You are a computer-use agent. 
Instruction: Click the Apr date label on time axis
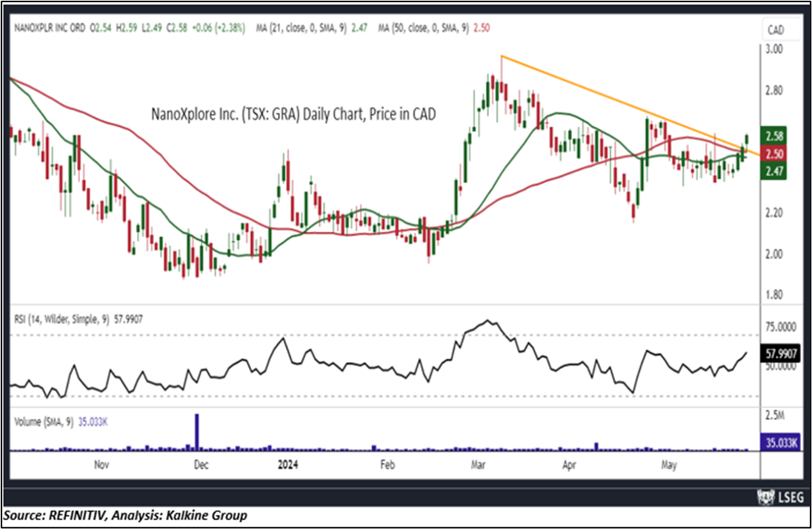[569, 465]
